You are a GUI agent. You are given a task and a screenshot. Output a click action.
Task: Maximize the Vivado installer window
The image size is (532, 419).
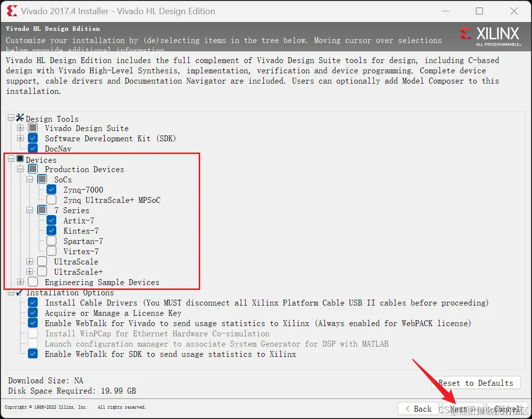click(x=480, y=11)
